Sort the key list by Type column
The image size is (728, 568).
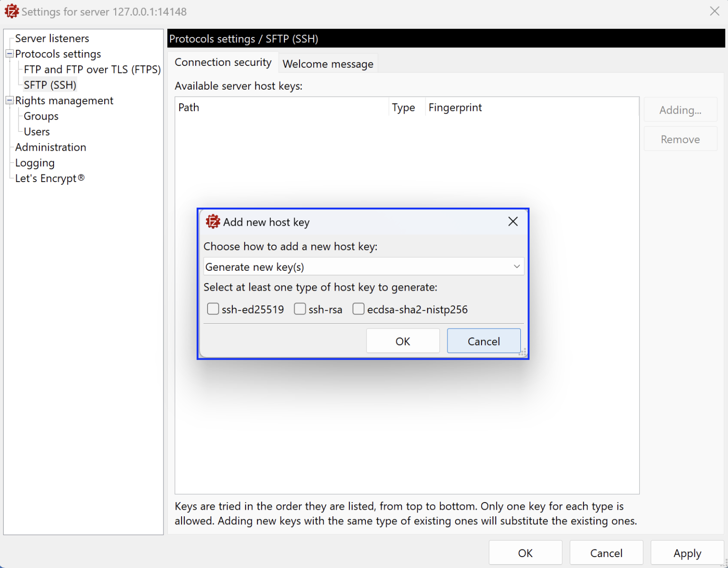pyautogui.click(x=403, y=107)
